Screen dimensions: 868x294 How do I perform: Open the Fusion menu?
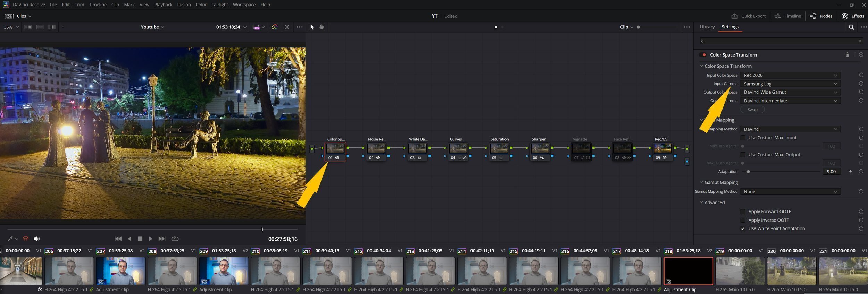[x=184, y=5]
